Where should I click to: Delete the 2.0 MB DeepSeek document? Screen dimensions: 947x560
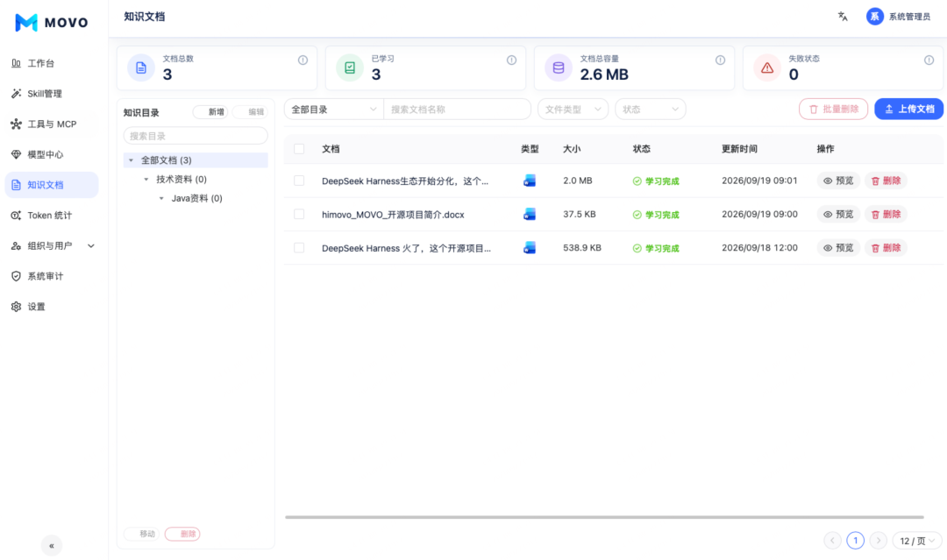886,181
